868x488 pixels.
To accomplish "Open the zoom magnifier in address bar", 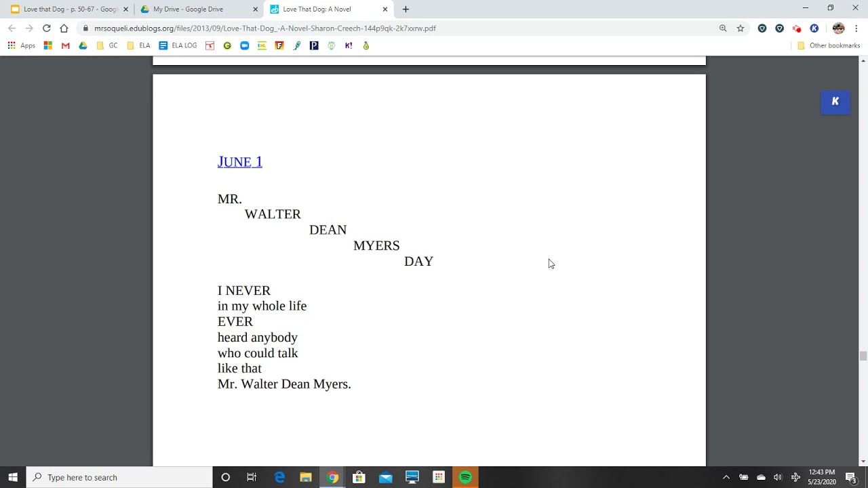I will tap(723, 28).
